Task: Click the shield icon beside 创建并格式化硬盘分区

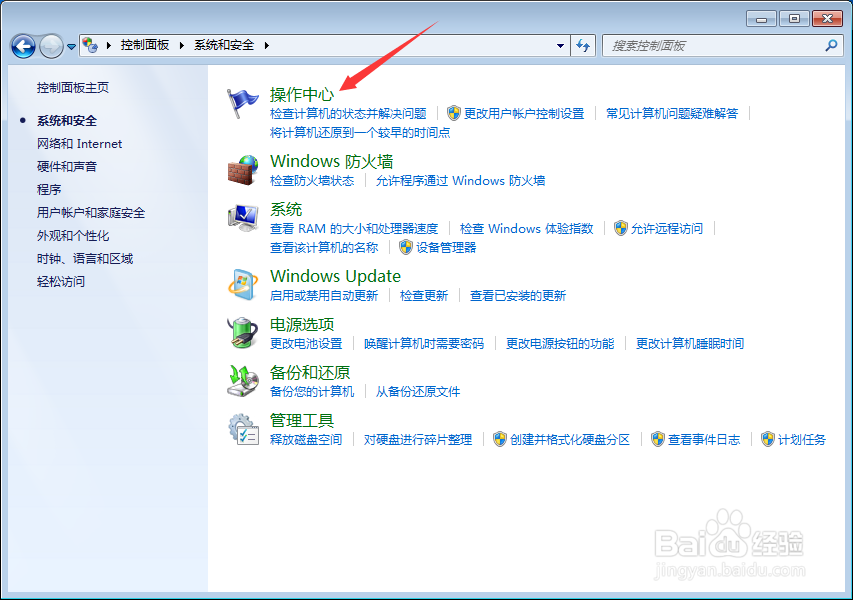Action: click(500, 439)
